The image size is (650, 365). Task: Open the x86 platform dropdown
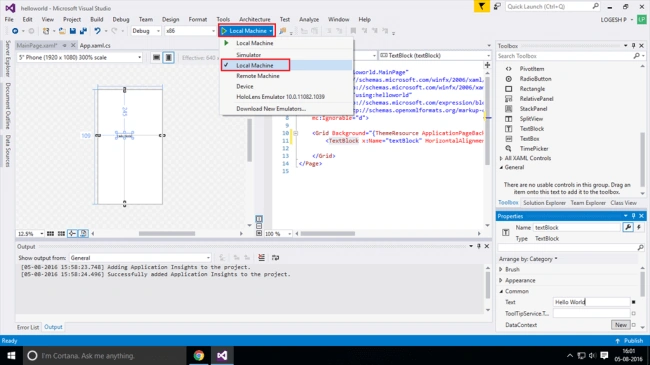(190, 31)
